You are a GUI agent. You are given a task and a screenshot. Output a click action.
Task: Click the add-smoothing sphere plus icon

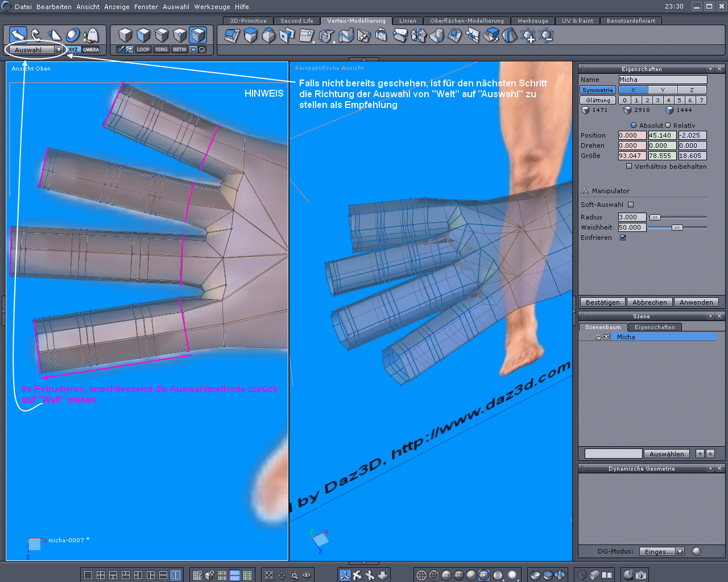[x=528, y=36]
